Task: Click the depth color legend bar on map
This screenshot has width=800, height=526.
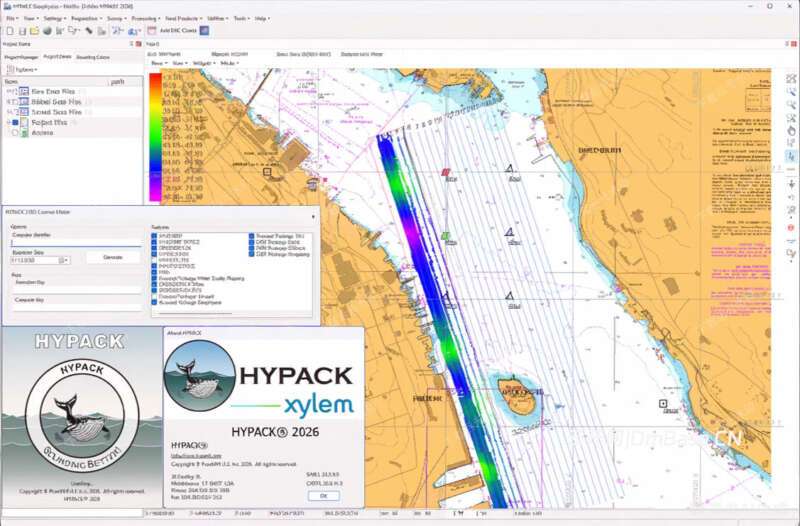Action: click(x=155, y=137)
